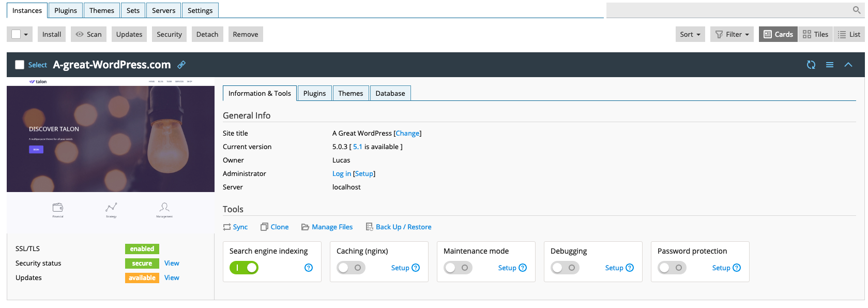
Task: Click the link icon beside A-great-WordPress.com
Action: click(x=181, y=65)
